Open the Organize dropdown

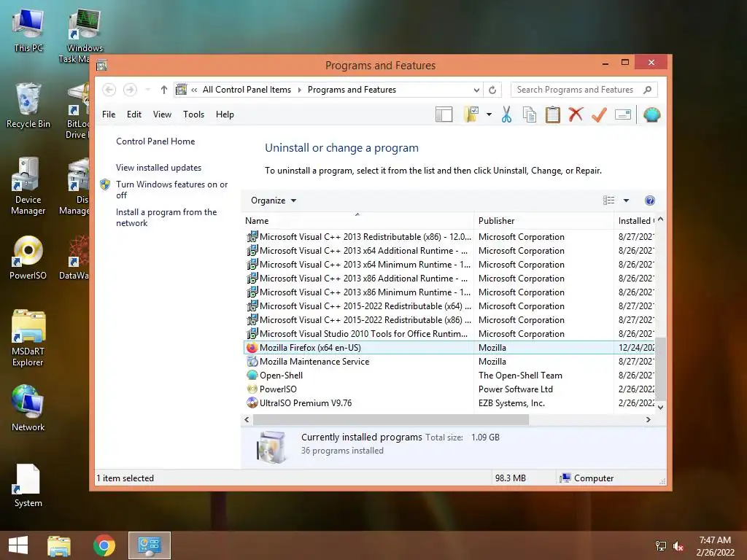tap(274, 201)
